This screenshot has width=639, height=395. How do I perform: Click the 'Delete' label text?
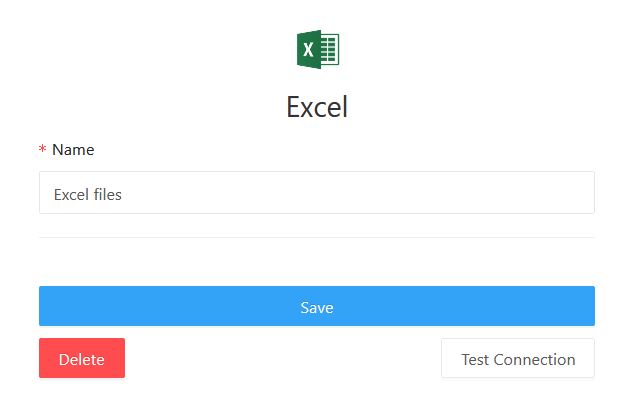click(82, 360)
